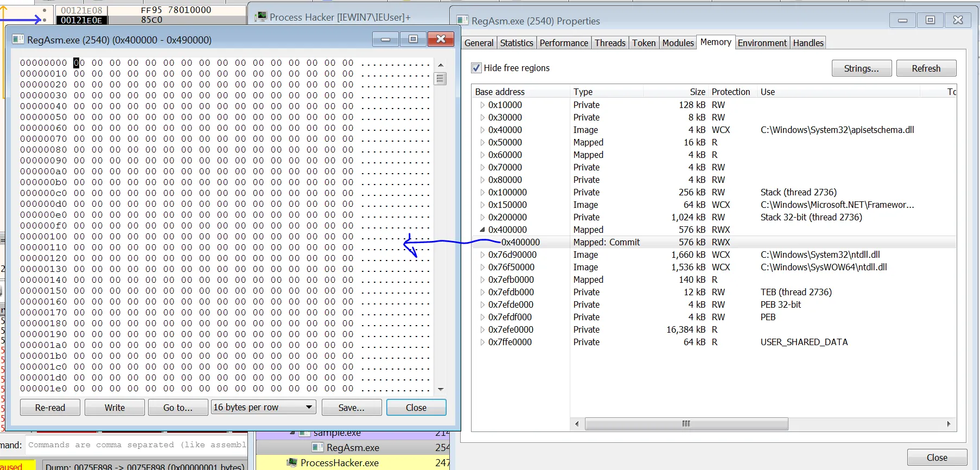Select the 0x7efde000 PEB 32-bit row
Image resolution: width=980 pixels, height=470 pixels.
(x=714, y=304)
